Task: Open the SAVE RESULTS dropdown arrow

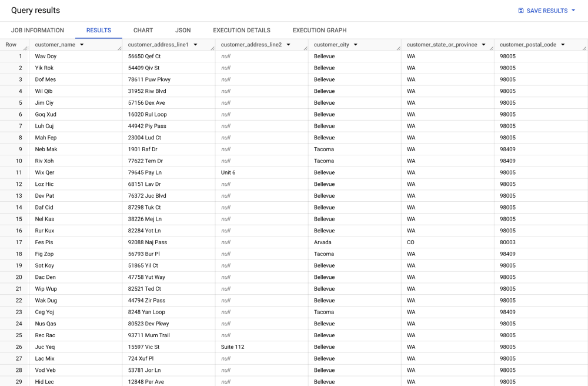Action: [x=573, y=11]
